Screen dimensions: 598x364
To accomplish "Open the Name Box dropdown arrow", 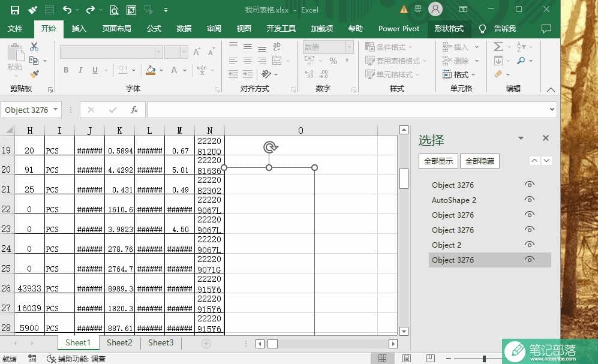I will coord(56,110).
